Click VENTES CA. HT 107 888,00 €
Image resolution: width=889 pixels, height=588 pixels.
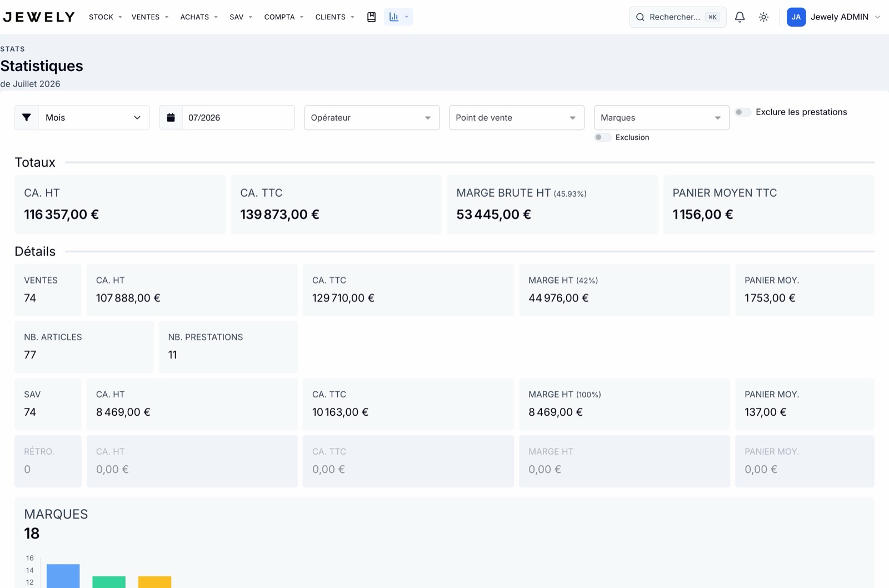click(128, 298)
